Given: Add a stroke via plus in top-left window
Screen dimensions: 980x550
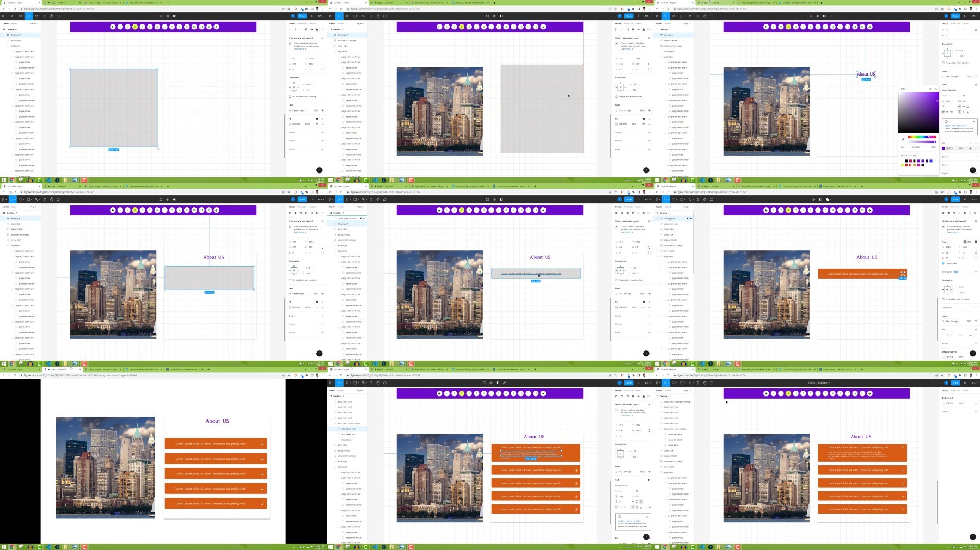Looking at the screenshot, I should coord(322,132).
